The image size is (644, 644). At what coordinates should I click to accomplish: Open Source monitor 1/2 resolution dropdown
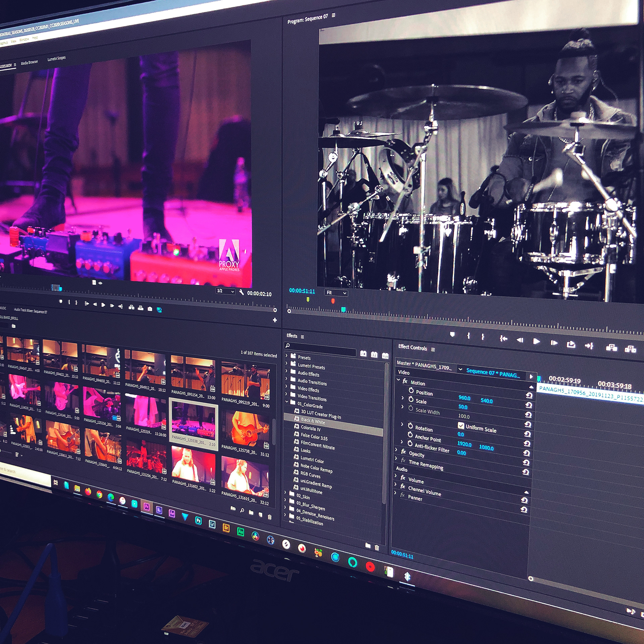(x=225, y=291)
